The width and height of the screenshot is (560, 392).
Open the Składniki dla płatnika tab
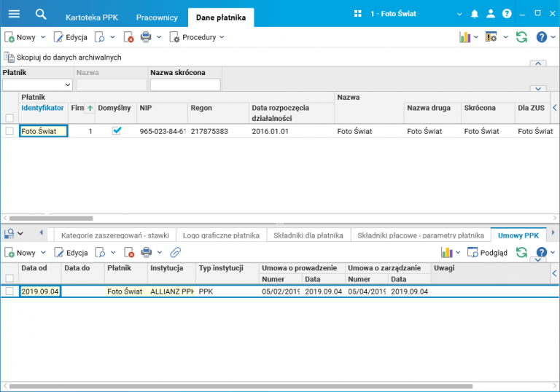coord(308,235)
